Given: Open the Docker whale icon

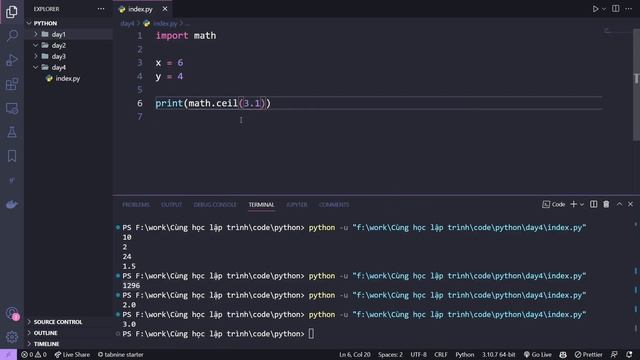Looking at the screenshot, I should tap(12, 204).
